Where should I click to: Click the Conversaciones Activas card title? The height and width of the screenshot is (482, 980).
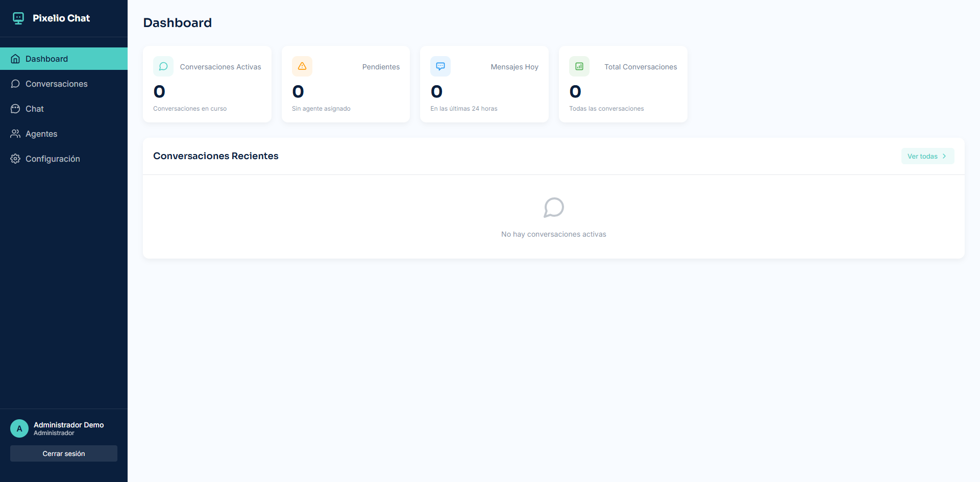(220, 67)
